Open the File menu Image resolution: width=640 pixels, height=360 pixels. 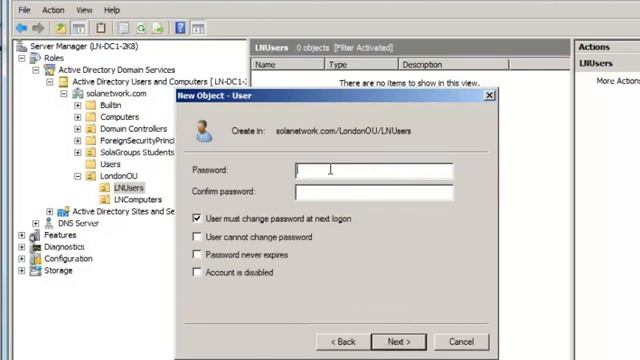pyautogui.click(x=24, y=10)
